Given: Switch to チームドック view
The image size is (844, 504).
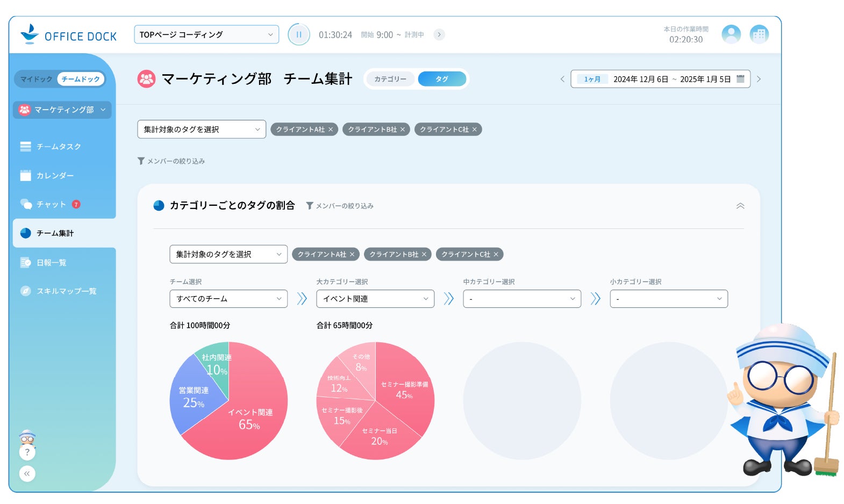Looking at the screenshot, I should point(81,79).
